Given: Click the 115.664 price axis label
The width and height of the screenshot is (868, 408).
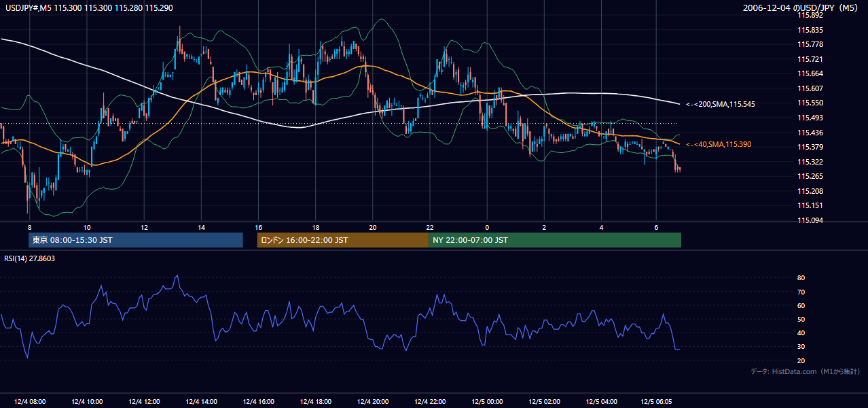Looking at the screenshot, I should [810, 74].
